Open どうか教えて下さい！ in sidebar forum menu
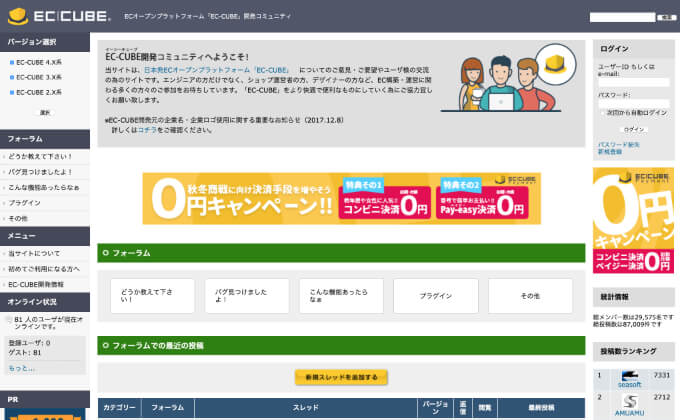 [x=45, y=157]
